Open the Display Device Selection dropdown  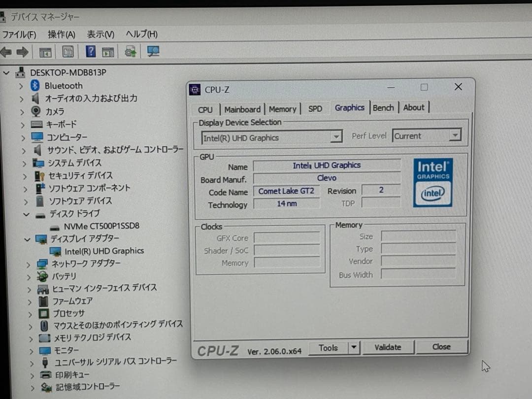point(336,136)
